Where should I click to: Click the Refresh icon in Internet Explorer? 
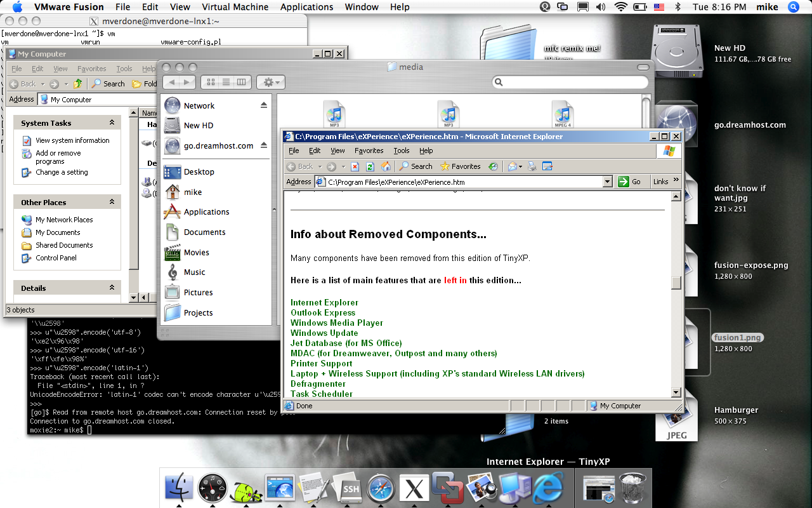370,166
